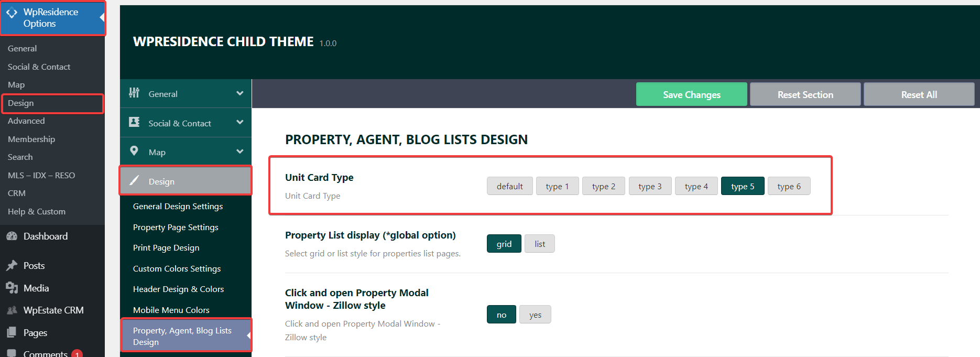
Task: Select unit card type 2
Action: [x=604, y=186]
